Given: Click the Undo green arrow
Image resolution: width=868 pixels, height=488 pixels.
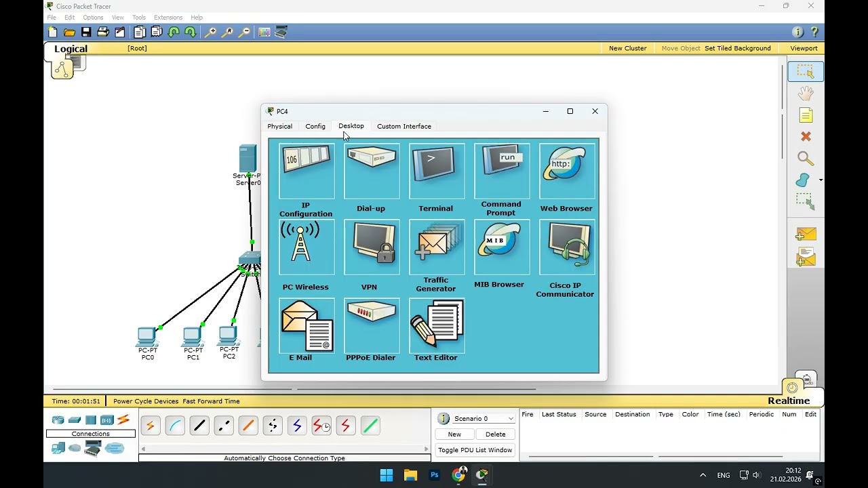Looking at the screenshot, I should pyautogui.click(x=174, y=32).
